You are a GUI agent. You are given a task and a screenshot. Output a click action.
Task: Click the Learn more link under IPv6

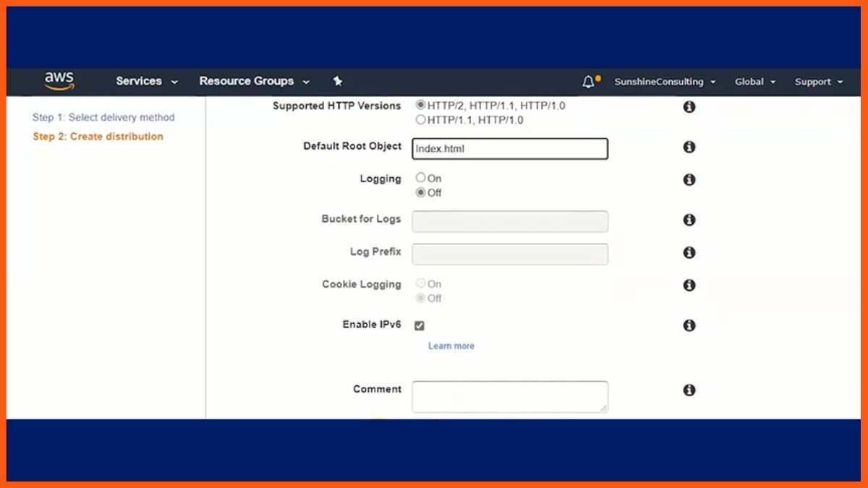pos(451,346)
